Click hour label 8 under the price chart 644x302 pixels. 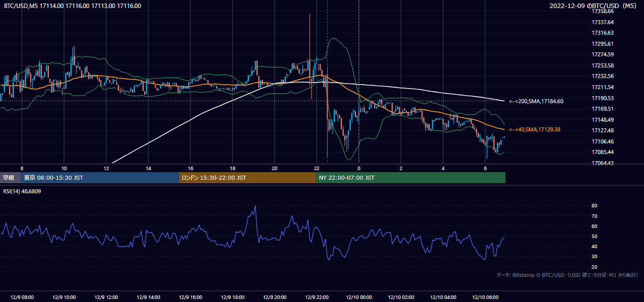[22, 168]
